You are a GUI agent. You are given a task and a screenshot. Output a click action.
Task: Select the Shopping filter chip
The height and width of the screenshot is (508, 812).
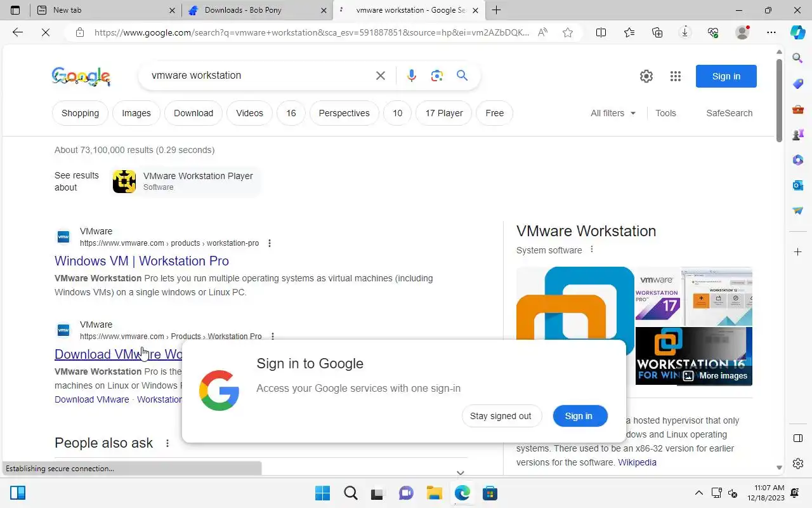[80, 113]
